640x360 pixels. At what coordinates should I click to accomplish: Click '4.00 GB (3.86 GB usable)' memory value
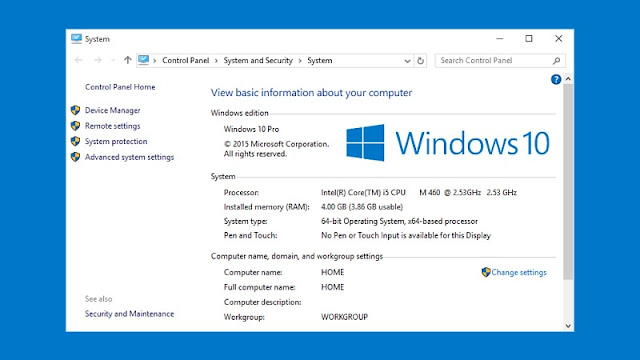(x=362, y=207)
